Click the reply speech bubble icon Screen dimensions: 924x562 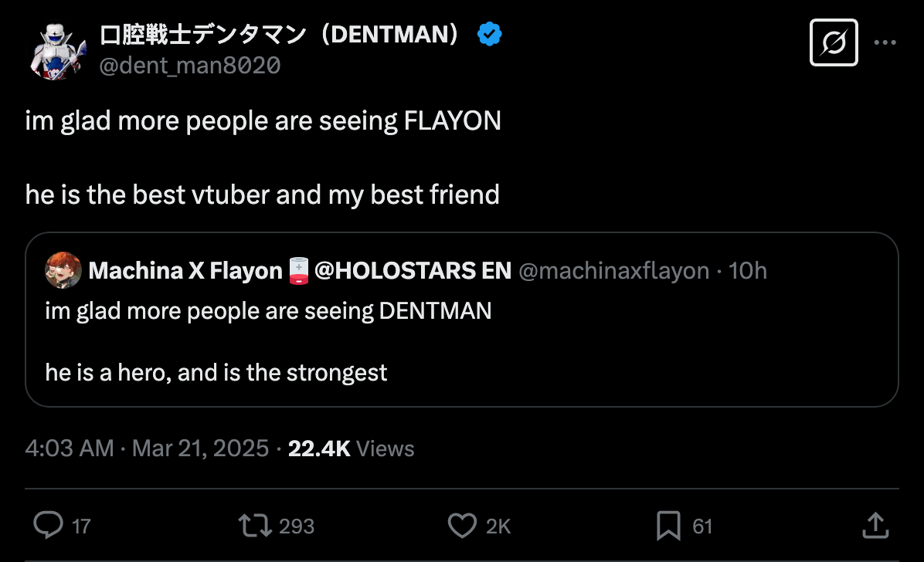tap(49, 526)
